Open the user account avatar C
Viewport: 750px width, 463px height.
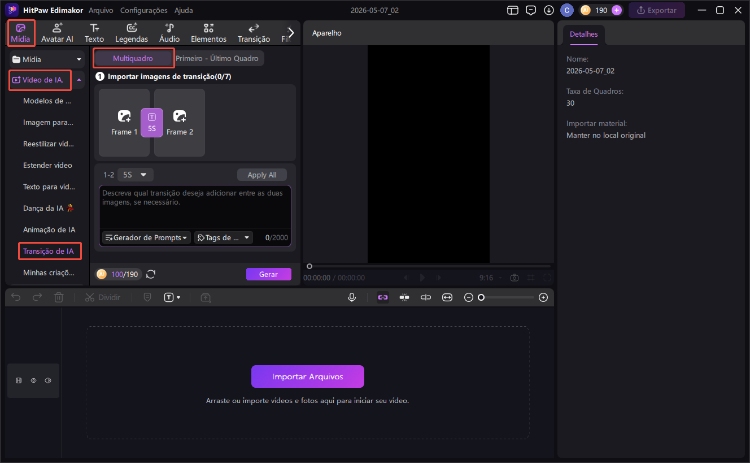[x=567, y=10]
